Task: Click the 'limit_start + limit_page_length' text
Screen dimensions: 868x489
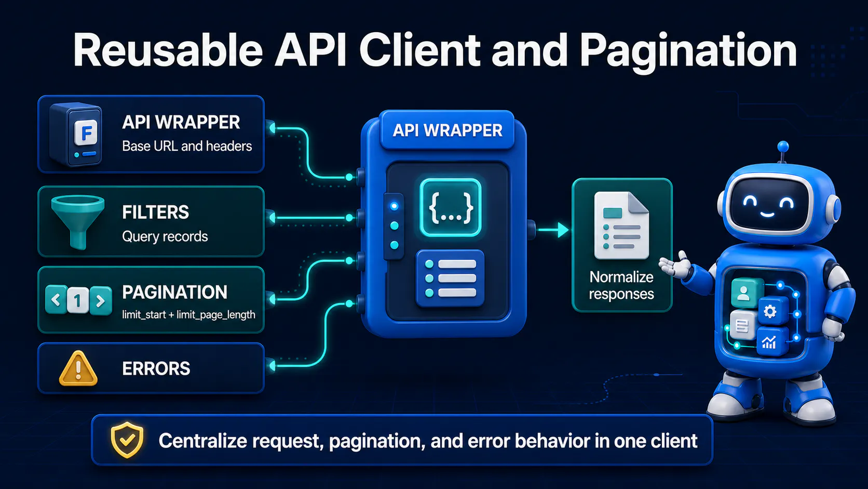Action: point(188,314)
